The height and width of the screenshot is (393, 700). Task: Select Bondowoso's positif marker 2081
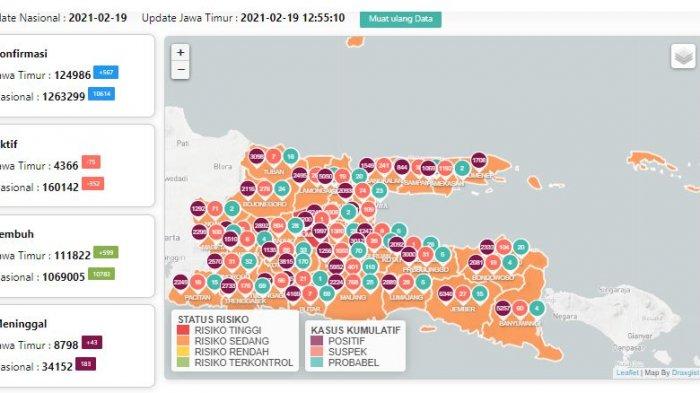coord(476,263)
